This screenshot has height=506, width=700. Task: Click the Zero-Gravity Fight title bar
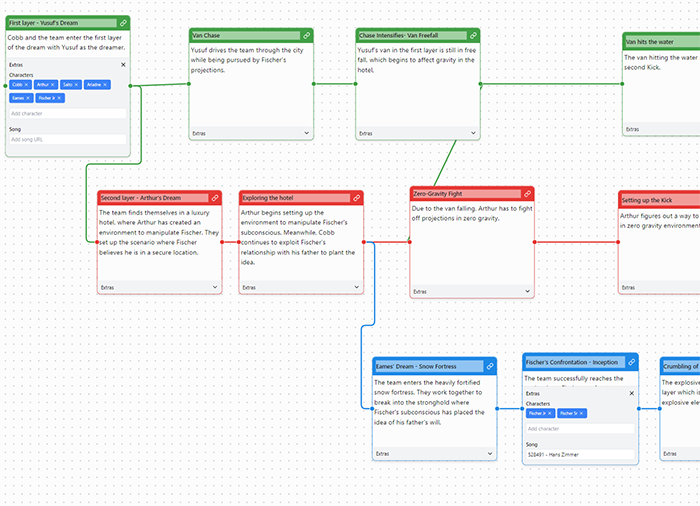click(460, 193)
